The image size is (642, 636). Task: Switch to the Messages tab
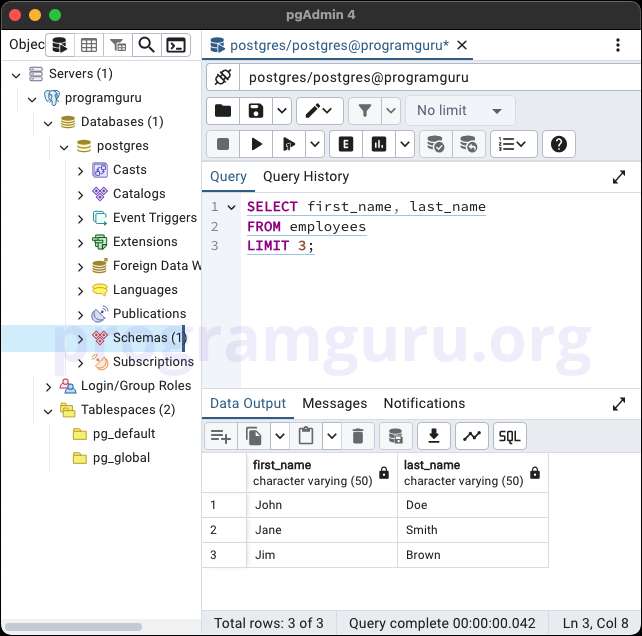(335, 403)
